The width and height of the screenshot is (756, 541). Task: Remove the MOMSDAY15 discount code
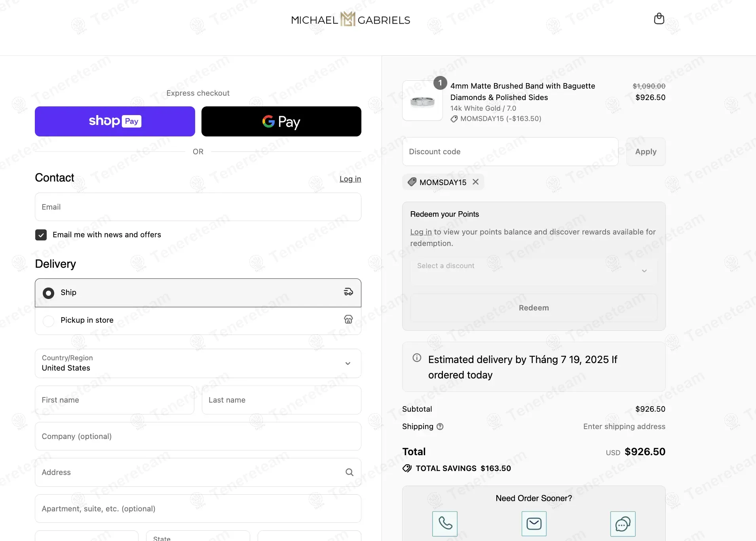[476, 182]
